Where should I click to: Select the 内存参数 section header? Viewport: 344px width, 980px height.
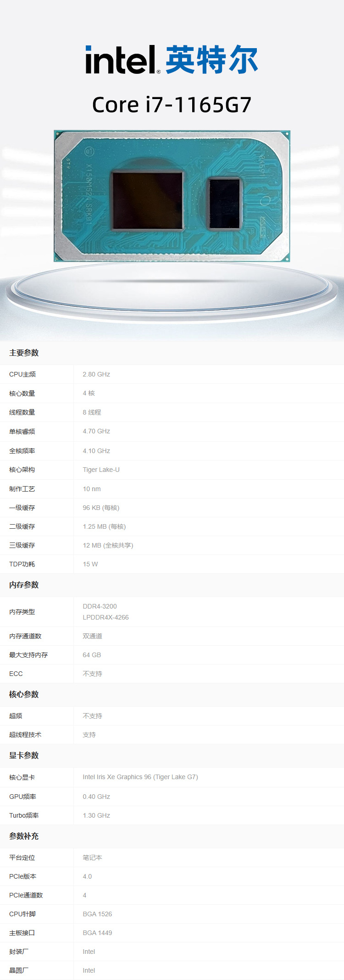pos(24,585)
